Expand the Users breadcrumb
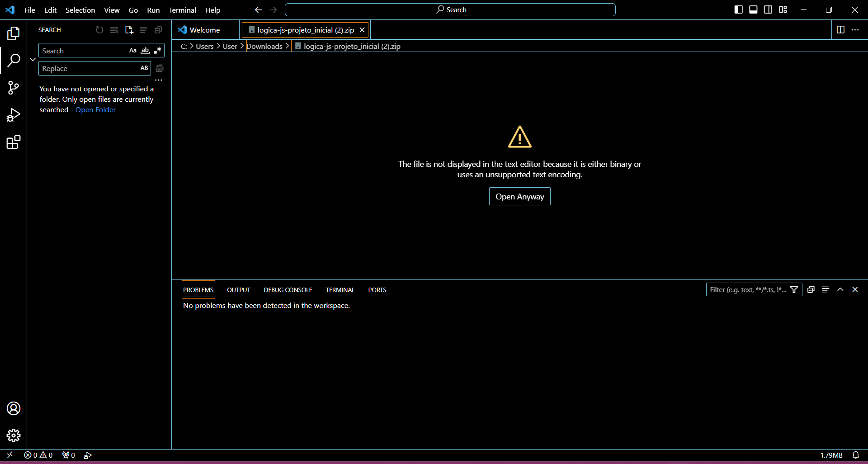Screen dimensions: 868x464 (204, 46)
